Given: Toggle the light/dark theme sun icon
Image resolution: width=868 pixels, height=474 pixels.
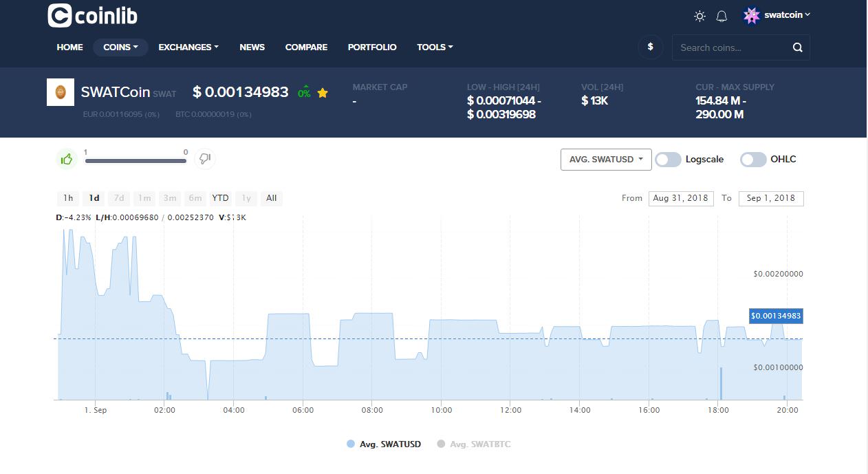Looking at the screenshot, I should click(700, 16).
